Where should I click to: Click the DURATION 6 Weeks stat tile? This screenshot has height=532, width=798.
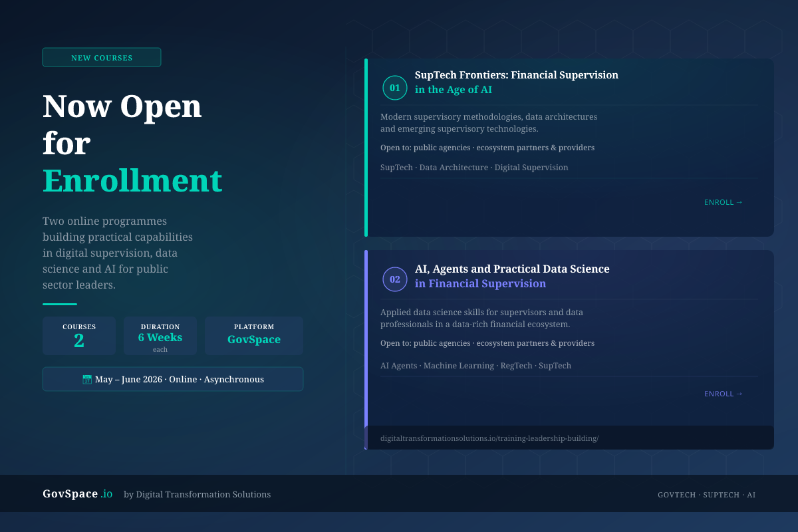pos(160,336)
